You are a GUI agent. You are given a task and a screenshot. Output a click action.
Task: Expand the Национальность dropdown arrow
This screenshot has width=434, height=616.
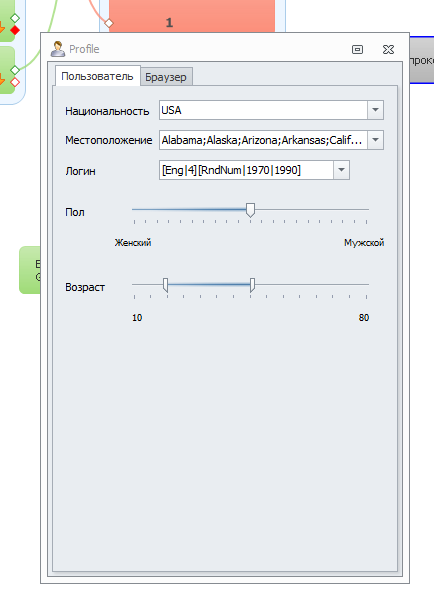375,110
